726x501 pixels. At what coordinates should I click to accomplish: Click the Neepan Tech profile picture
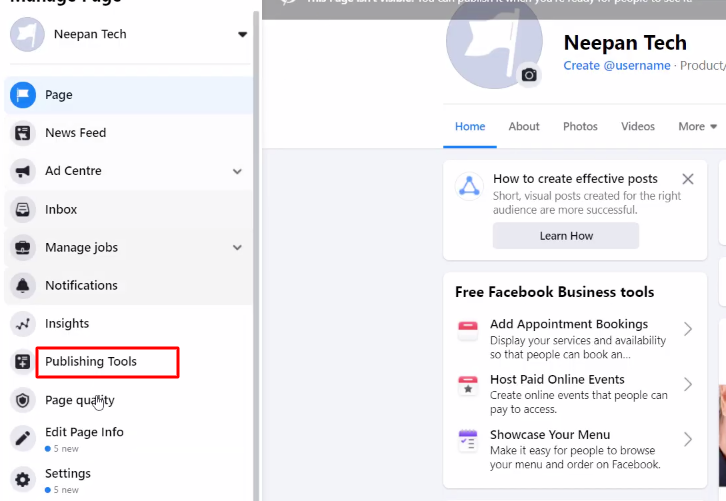494,41
